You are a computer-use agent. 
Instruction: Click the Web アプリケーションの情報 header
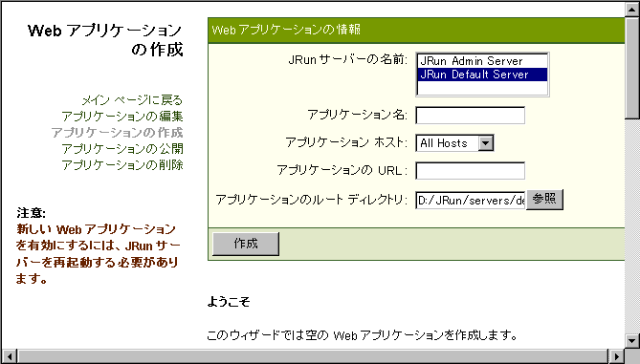[416, 31]
